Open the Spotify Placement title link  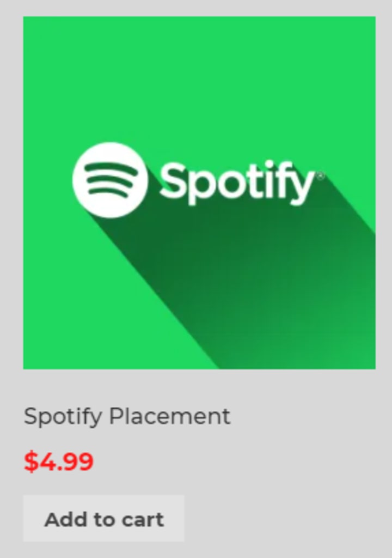(127, 417)
